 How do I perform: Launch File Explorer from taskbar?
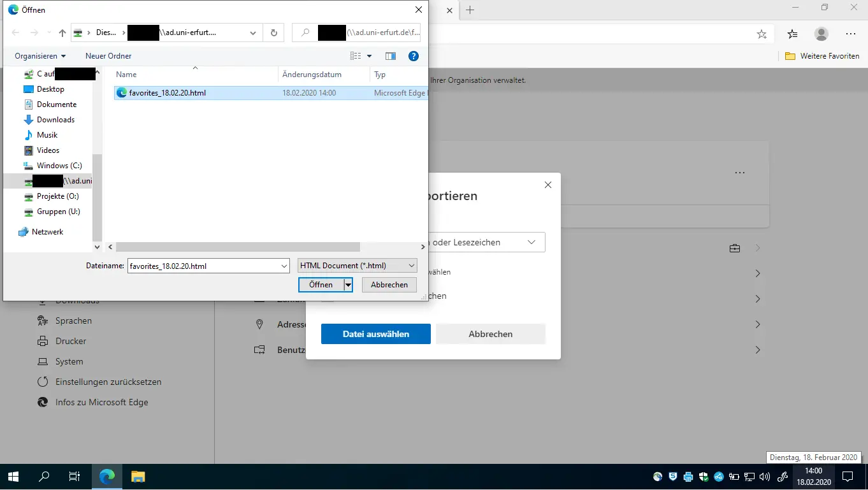coord(138,476)
